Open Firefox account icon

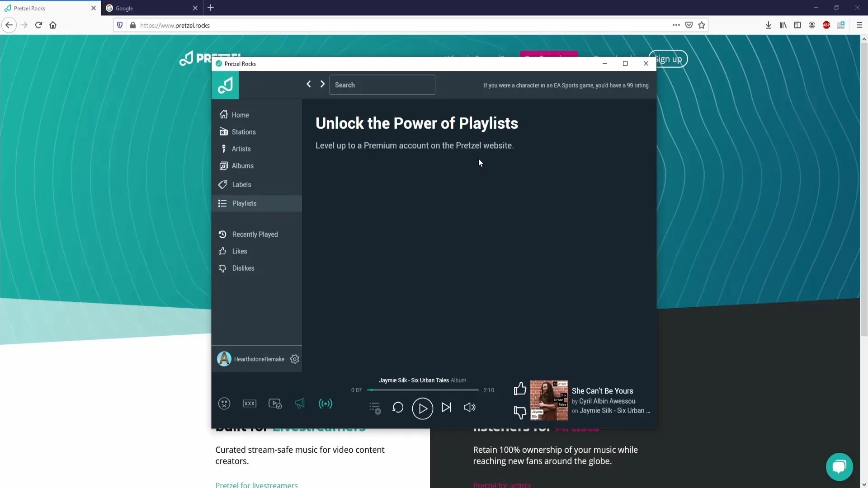(x=812, y=25)
